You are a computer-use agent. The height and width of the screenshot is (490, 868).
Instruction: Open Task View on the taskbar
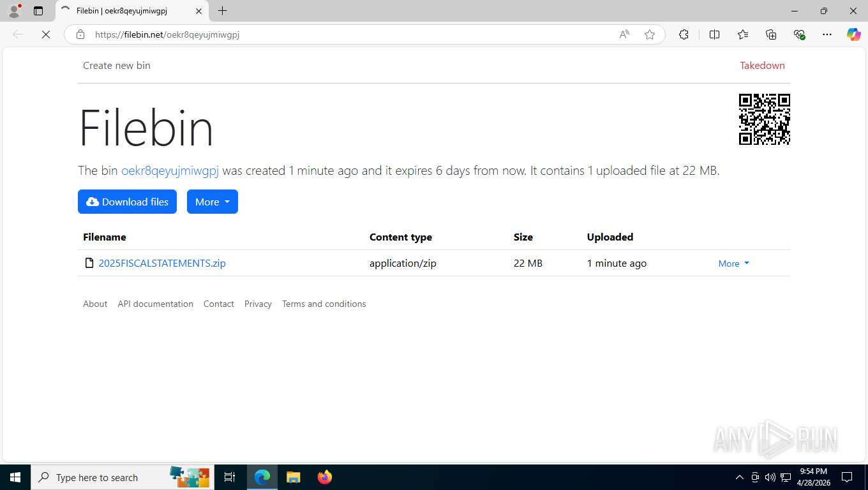coord(230,477)
